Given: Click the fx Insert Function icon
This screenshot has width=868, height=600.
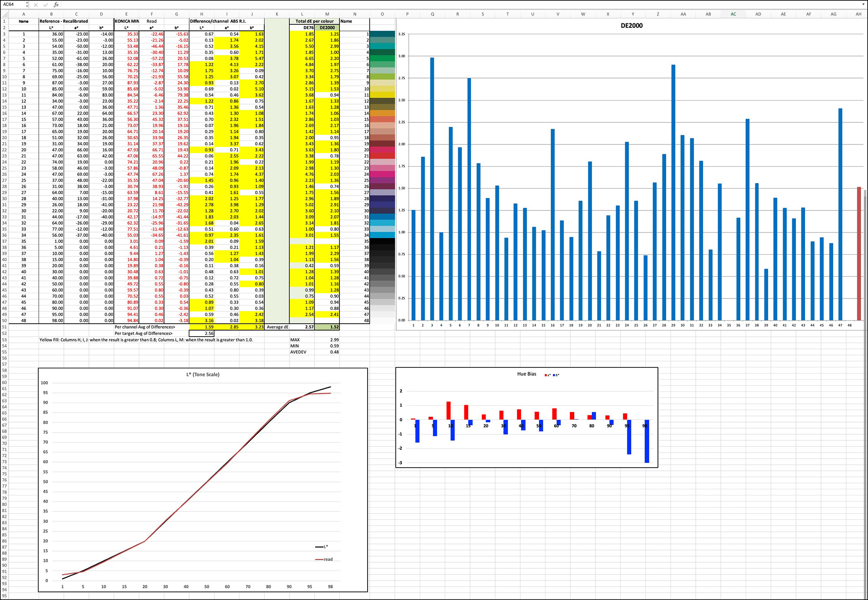Looking at the screenshot, I should pyautogui.click(x=56, y=4).
